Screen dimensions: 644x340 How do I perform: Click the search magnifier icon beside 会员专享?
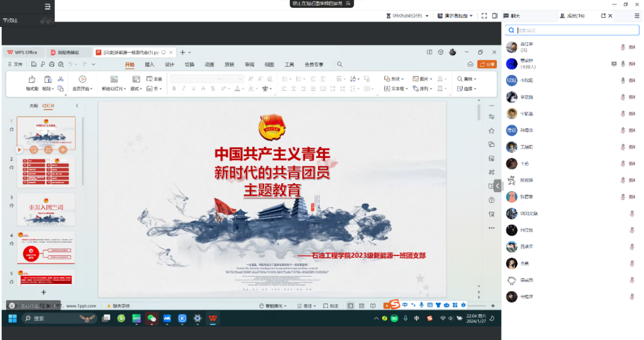click(x=340, y=64)
